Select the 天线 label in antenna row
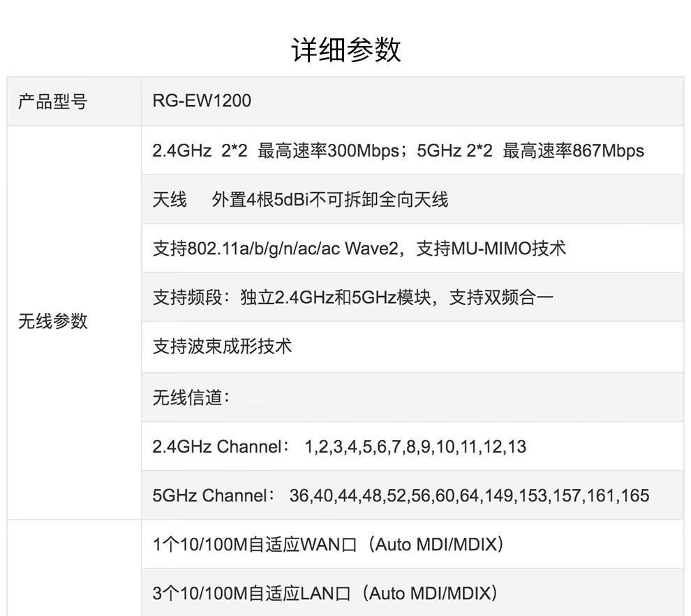This screenshot has width=691, height=616. click(x=170, y=200)
